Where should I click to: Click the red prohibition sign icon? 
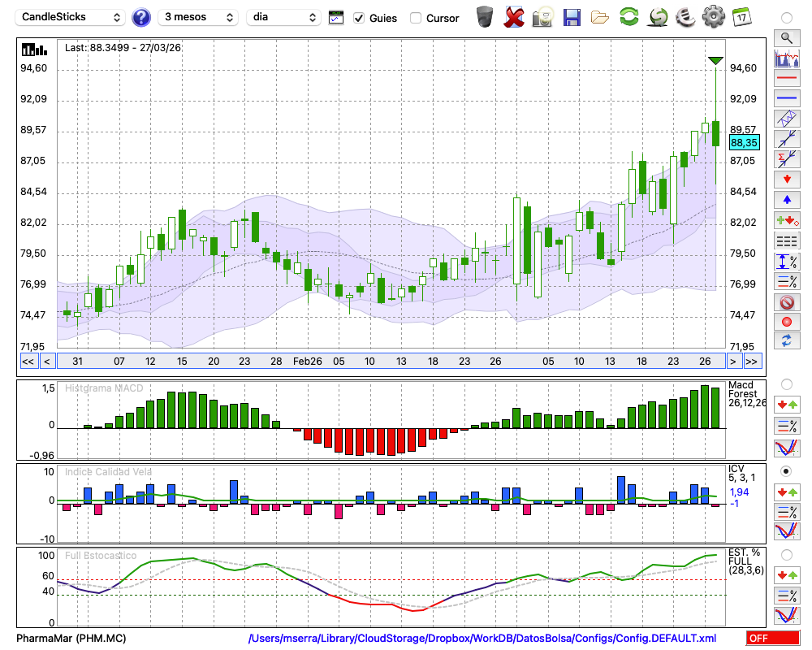point(786,301)
